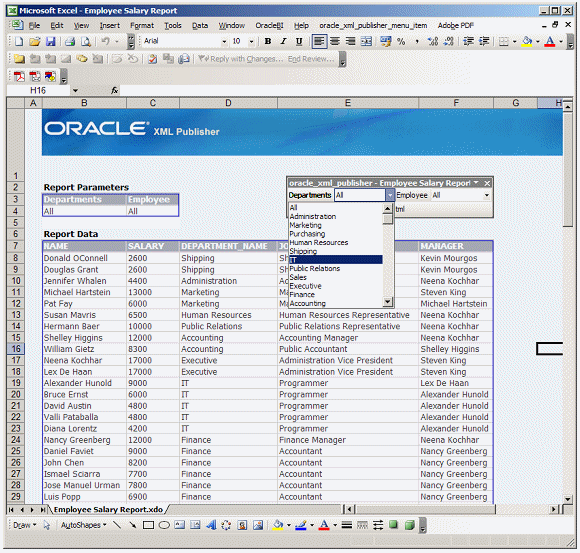Open Print Preview from the toolbar

(86, 41)
